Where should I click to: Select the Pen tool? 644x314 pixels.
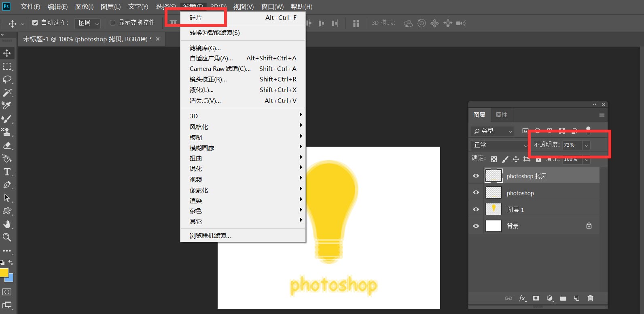coord(7,185)
